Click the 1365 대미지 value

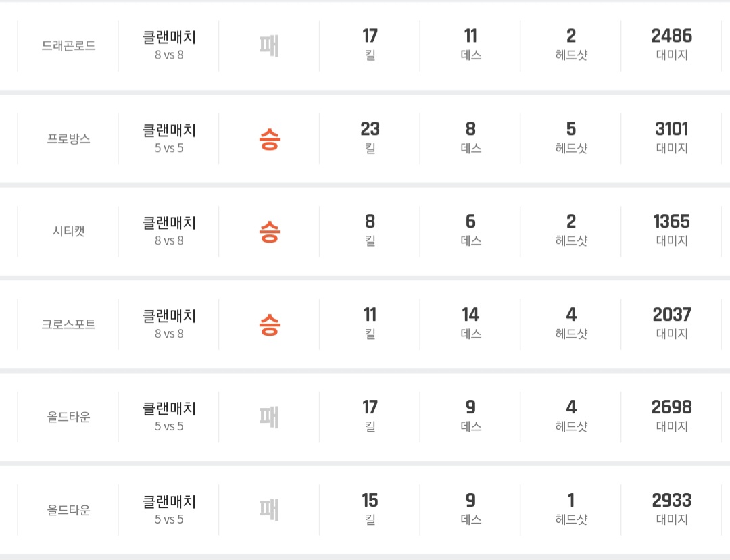pyautogui.click(x=671, y=222)
